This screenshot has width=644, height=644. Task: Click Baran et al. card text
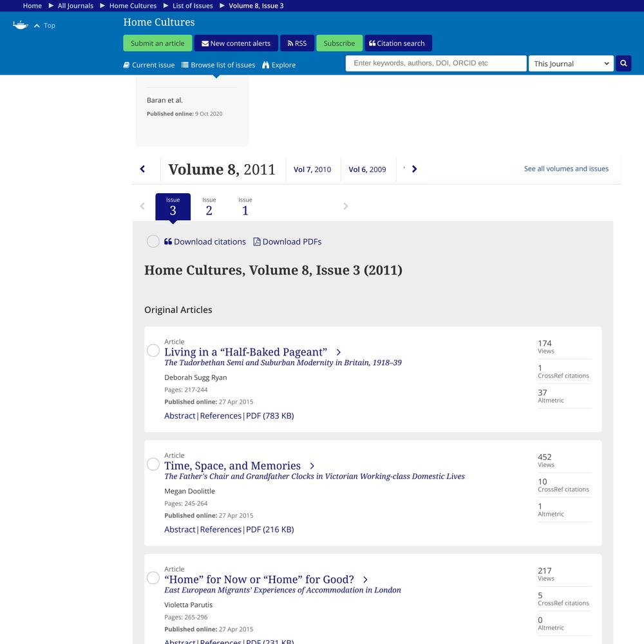click(165, 100)
